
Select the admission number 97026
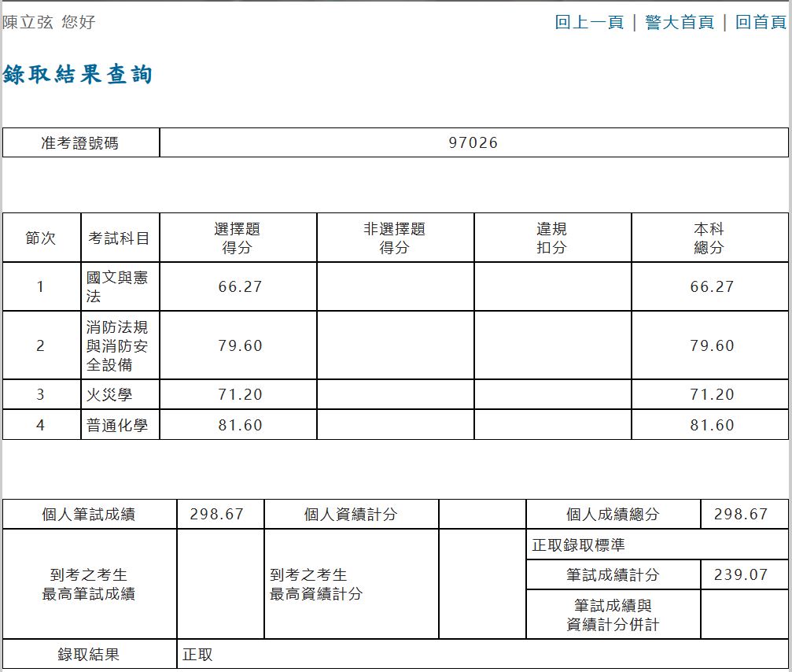click(x=473, y=143)
